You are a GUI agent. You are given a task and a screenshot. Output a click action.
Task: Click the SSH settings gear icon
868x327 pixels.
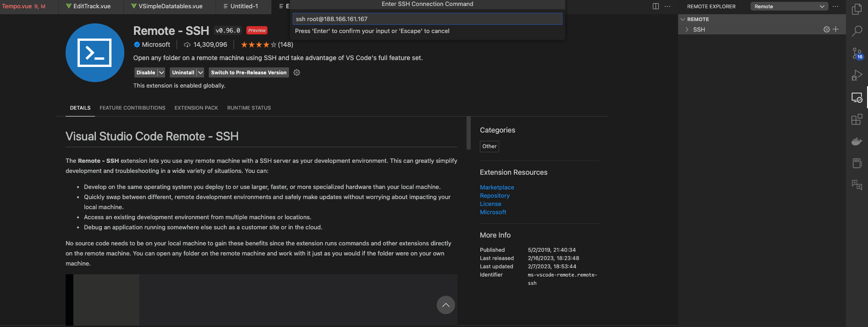tap(826, 29)
